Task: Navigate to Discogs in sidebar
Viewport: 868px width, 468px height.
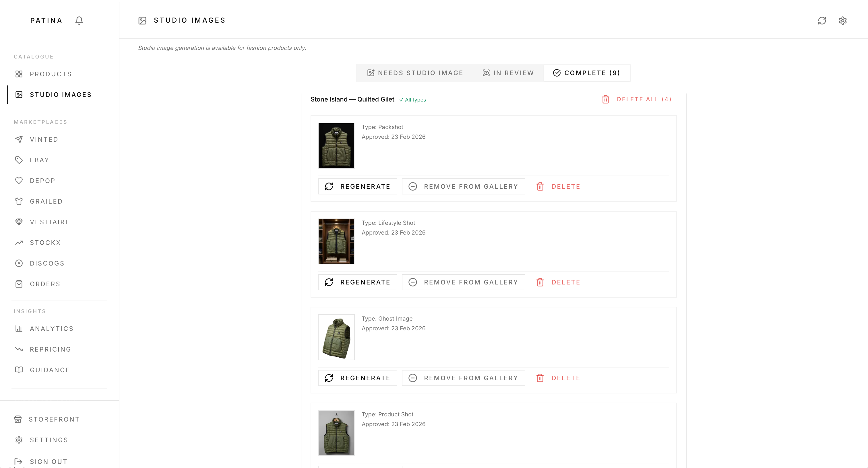Action: [47, 263]
